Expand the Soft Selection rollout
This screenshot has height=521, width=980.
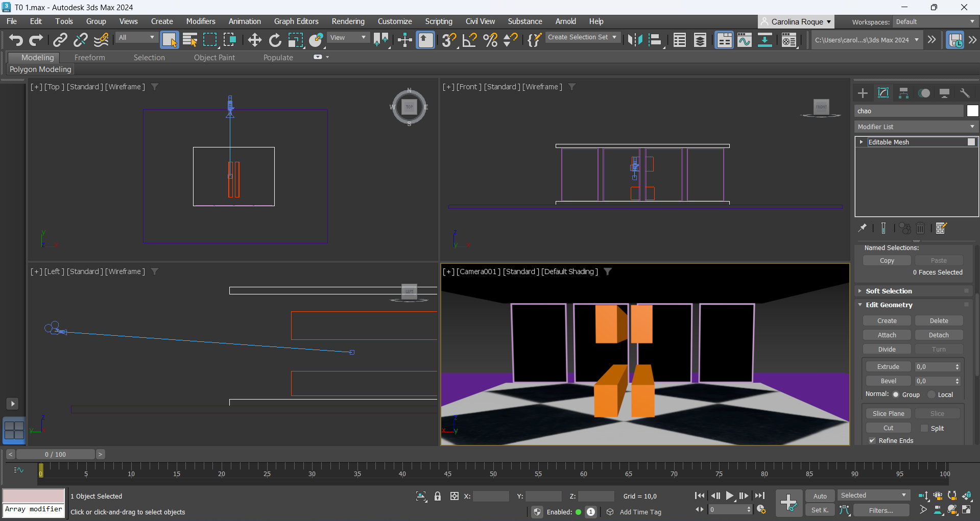(889, 291)
